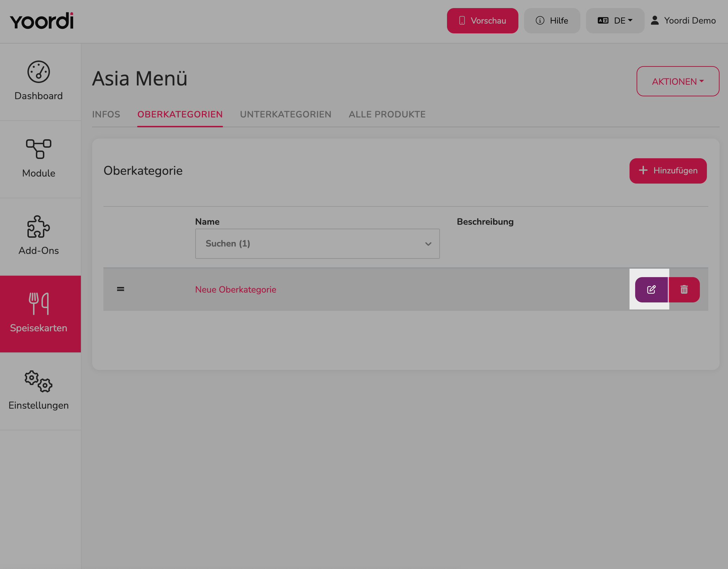
Task: Open the Module nodes icon
Action: pos(39,149)
